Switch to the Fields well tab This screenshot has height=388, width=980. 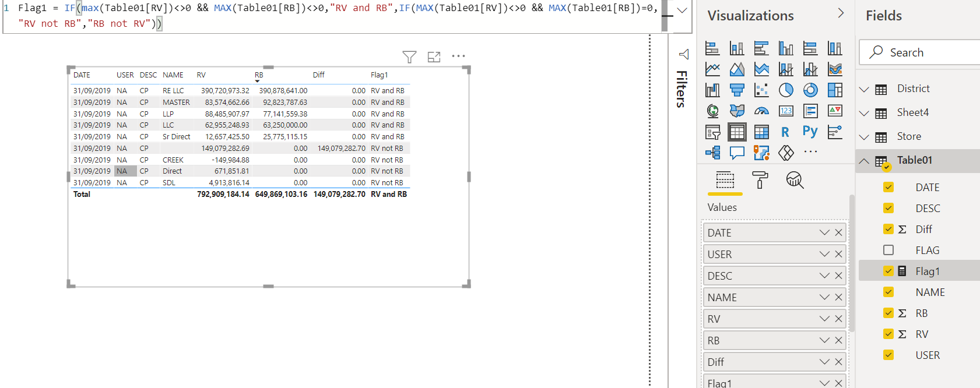pos(725,180)
